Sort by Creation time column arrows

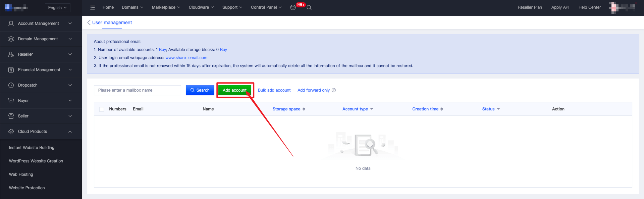point(442,109)
